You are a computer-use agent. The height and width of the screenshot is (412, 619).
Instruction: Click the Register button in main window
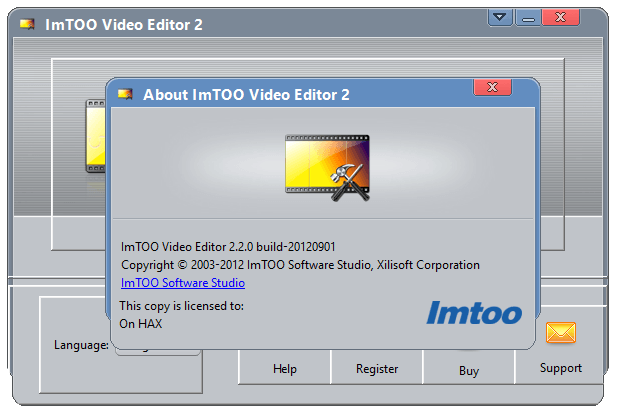[377, 369]
